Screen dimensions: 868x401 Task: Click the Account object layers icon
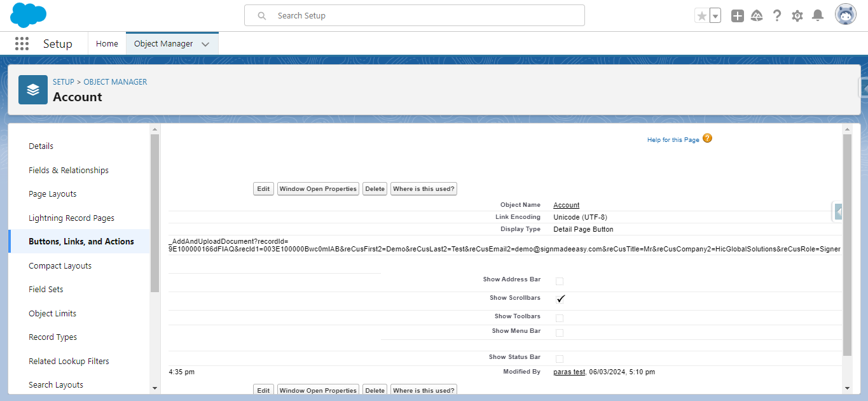[33, 90]
